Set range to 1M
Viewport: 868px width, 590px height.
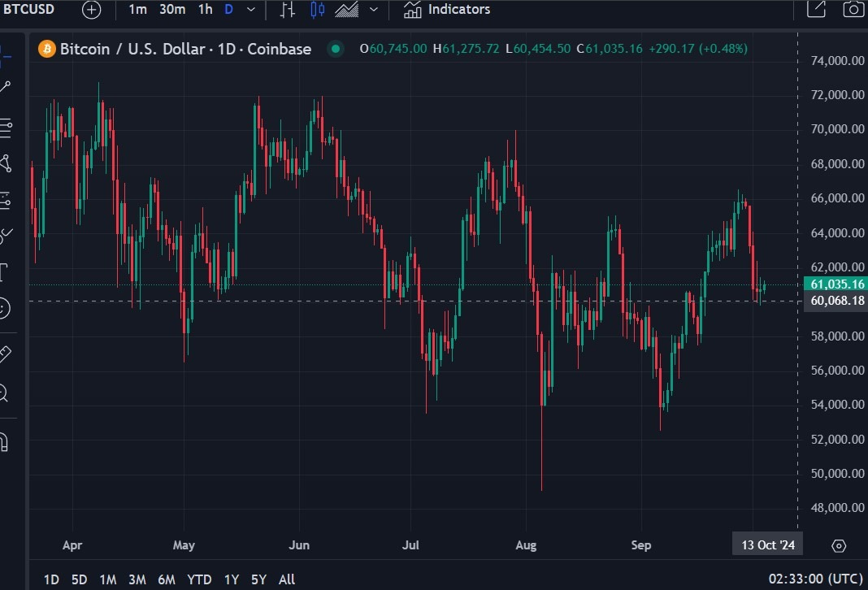[x=108, y=579]
